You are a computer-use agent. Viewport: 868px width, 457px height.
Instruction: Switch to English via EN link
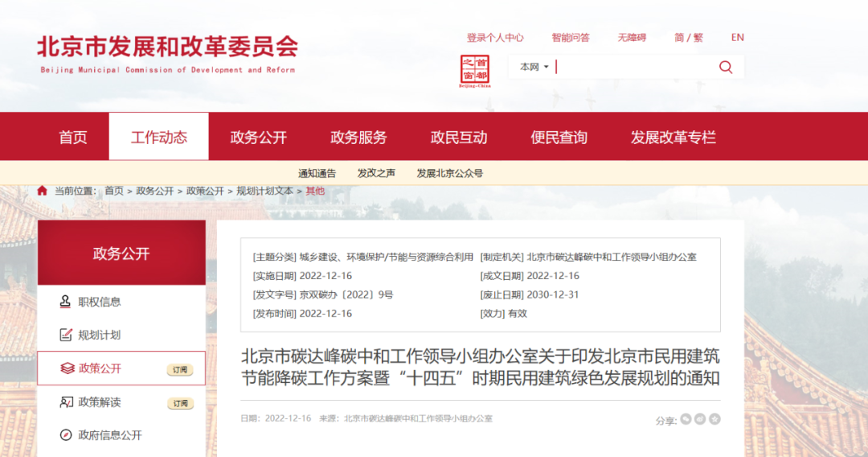coord(737,38)
